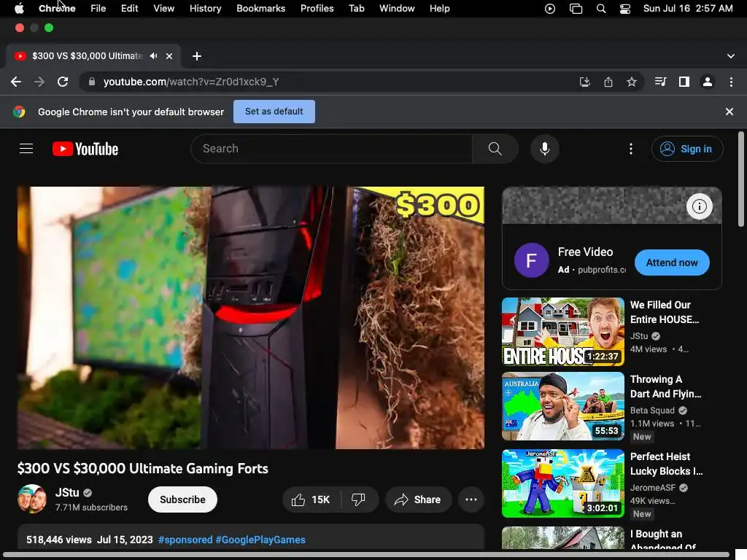Bookmark this page with the star
Image resolution: width=747 pixels, height=560 pixels.
click(632, 82)
